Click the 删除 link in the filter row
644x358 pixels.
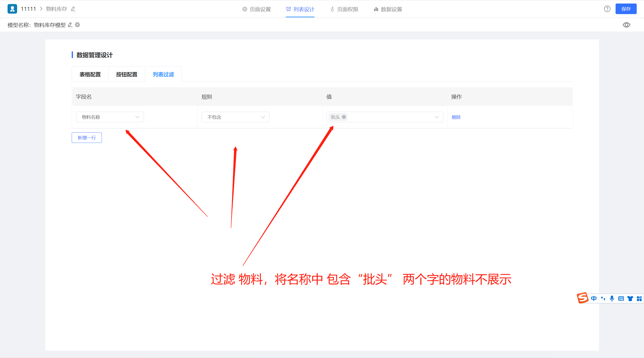[456, 117]
